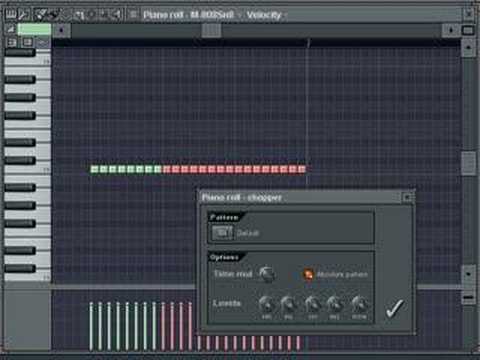Select the Delete tool in toolbar
Image resolution: width=480 pixels, height=360 pixels.
coord(66,14)
